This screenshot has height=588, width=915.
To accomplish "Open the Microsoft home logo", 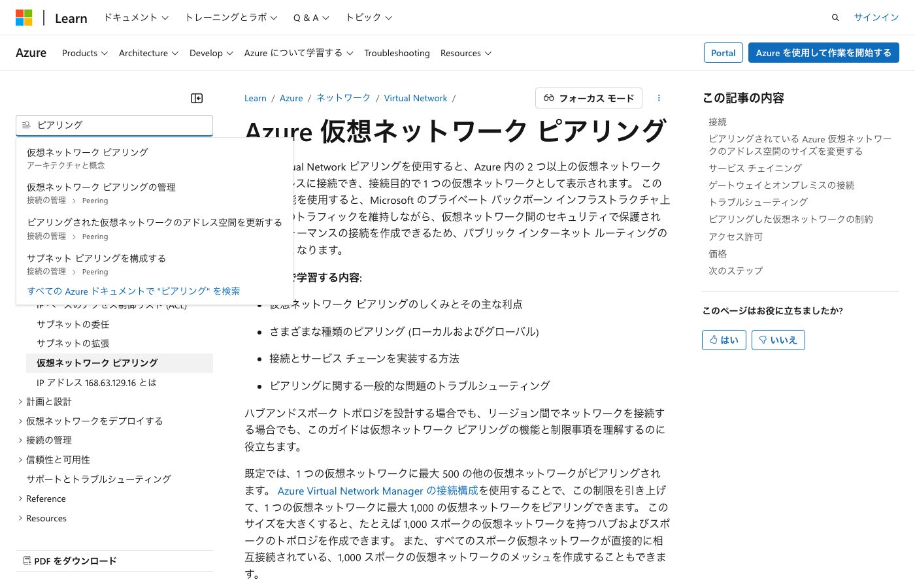I will (24, 17).
